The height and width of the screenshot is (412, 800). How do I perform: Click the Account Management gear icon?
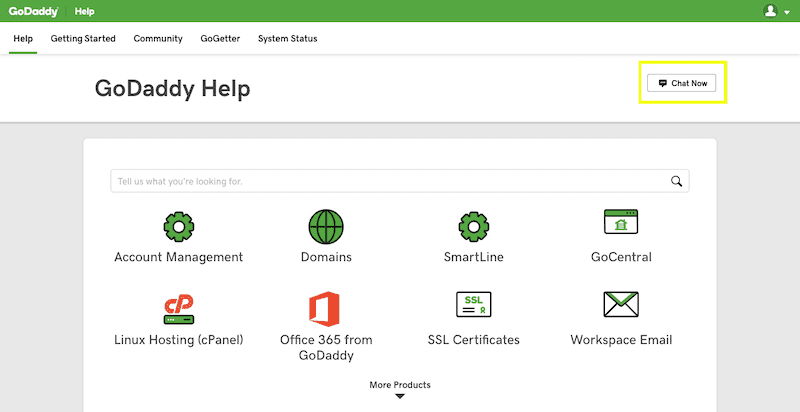point(179,227)
